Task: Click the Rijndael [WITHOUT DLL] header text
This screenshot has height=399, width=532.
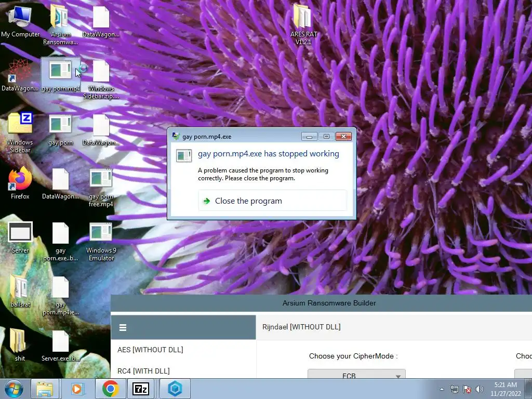Action: 301,327
